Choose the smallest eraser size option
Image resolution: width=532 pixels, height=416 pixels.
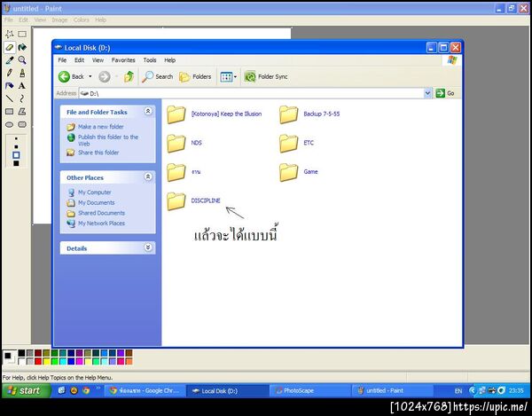(x=16, y=138)
